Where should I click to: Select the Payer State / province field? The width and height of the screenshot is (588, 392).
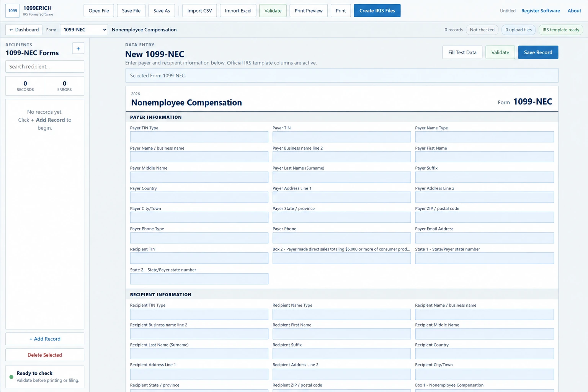point(341,217)
